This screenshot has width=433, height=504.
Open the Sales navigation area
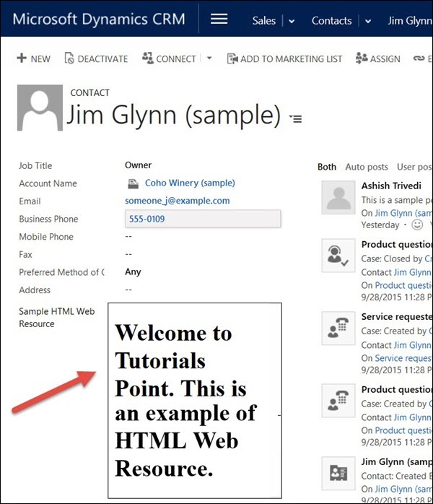tap(263, 20)
